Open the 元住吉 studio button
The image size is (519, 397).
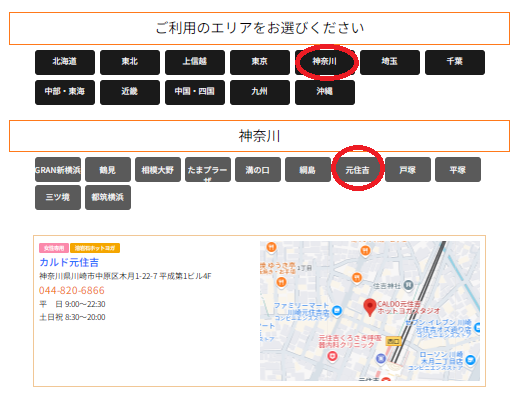(x=358, y=170)
